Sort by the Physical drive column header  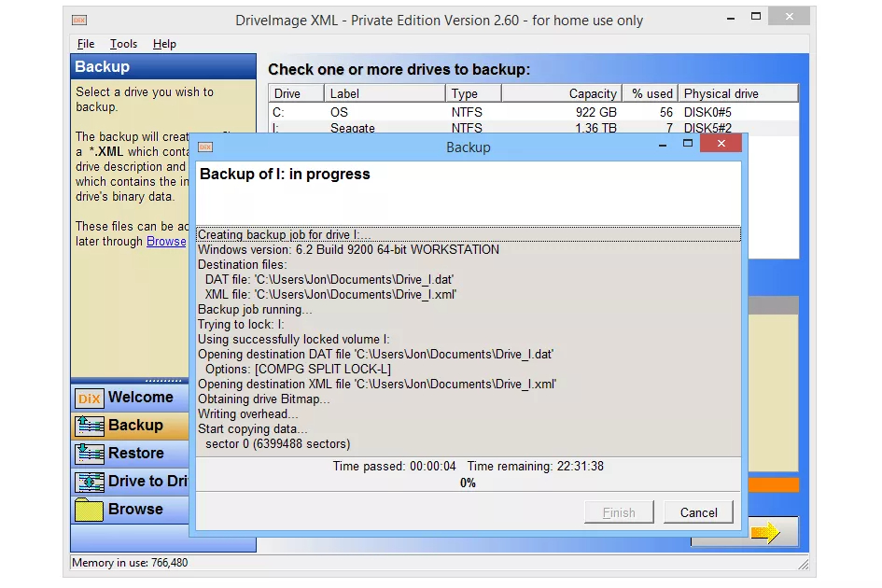(x=738, y=93)
